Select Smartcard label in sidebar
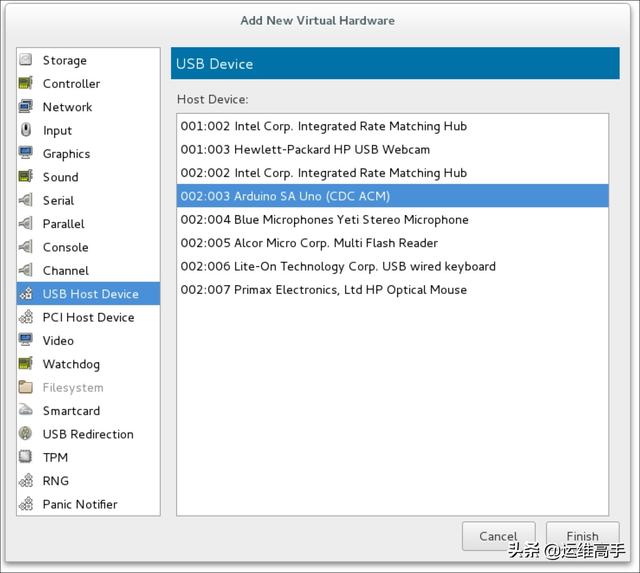 point(71,411)
